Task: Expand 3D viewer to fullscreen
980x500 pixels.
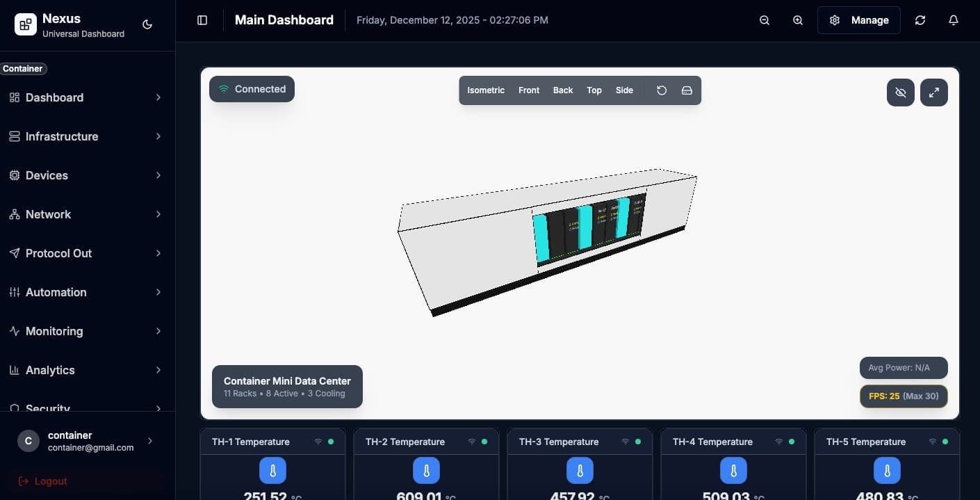Action: (x=933, y=92)
